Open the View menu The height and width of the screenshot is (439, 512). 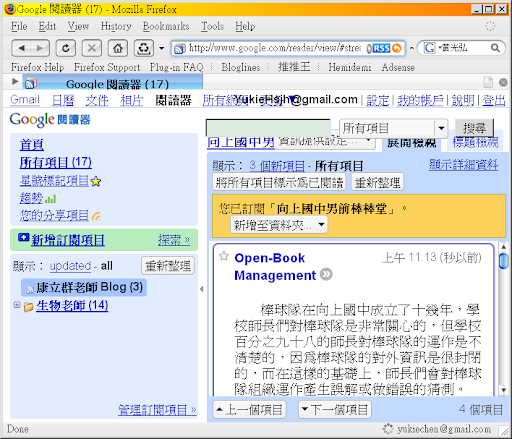click(x=78, y=26)
